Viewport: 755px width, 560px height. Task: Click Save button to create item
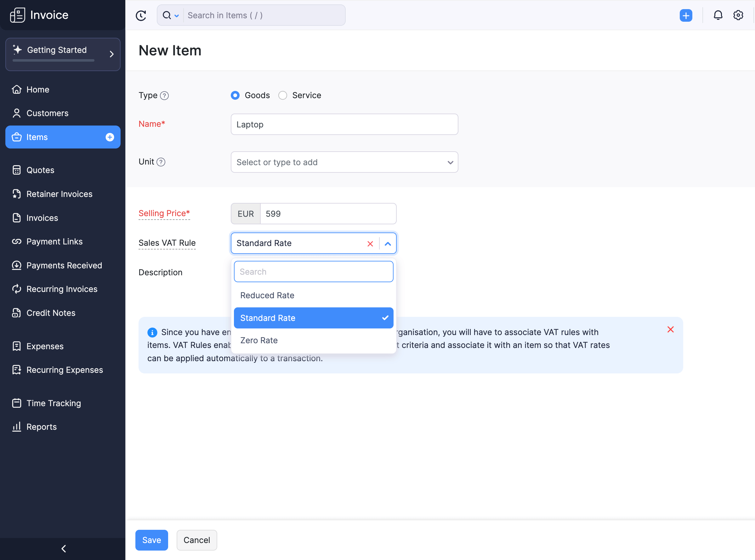tap(152, 540)
